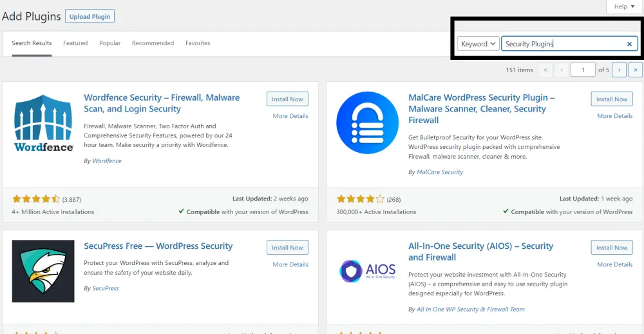The image size is (644, 334).
Task: Open the All In One WP Security author link
Action: [x=471, y=309]
